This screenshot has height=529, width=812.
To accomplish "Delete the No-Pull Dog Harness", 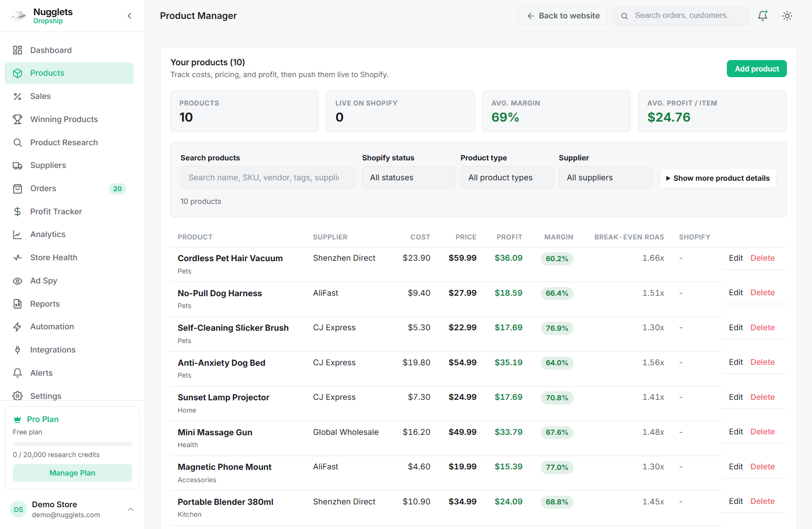I will (762, 293).
